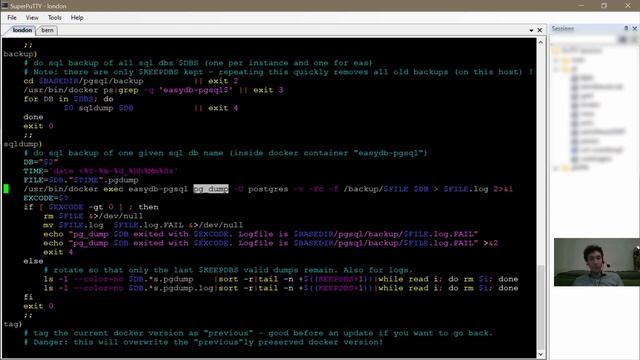Click the 'EXCODE=$?' line
The height and width of the screenshot is (360, 640).
(46, 198)
